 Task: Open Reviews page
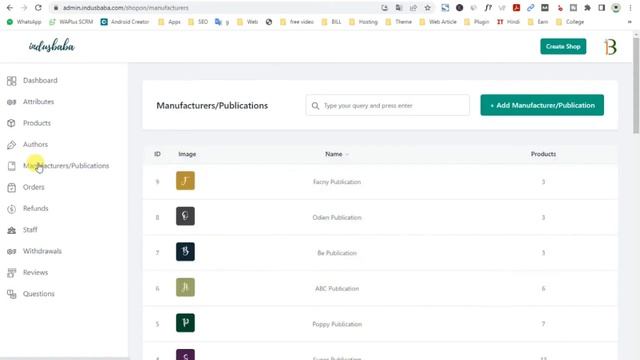tap(35, 272)
